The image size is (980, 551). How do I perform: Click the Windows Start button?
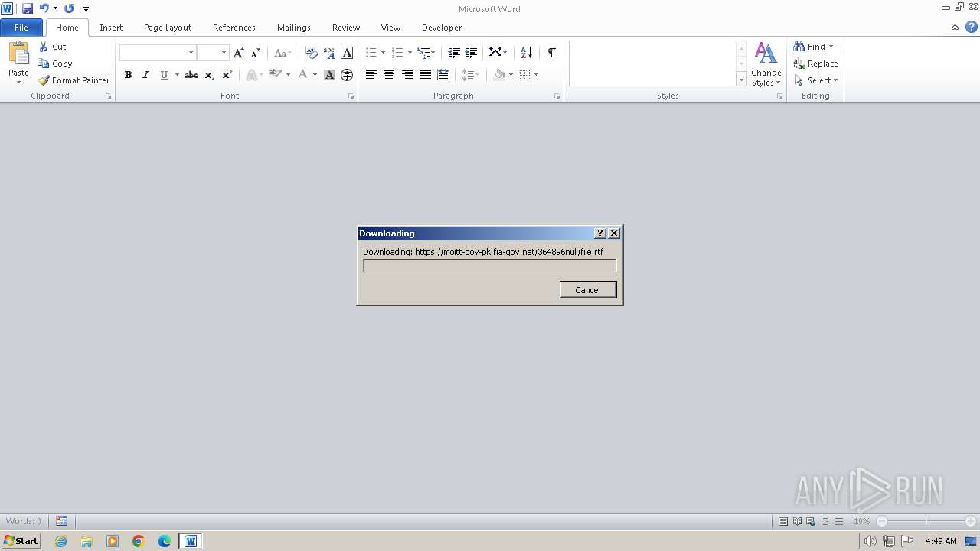coord(21,541)
